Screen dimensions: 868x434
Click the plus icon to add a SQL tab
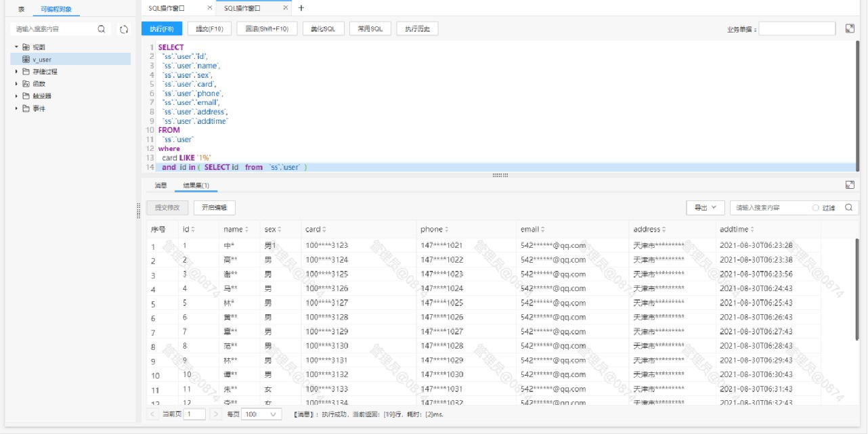coord(301,8)
